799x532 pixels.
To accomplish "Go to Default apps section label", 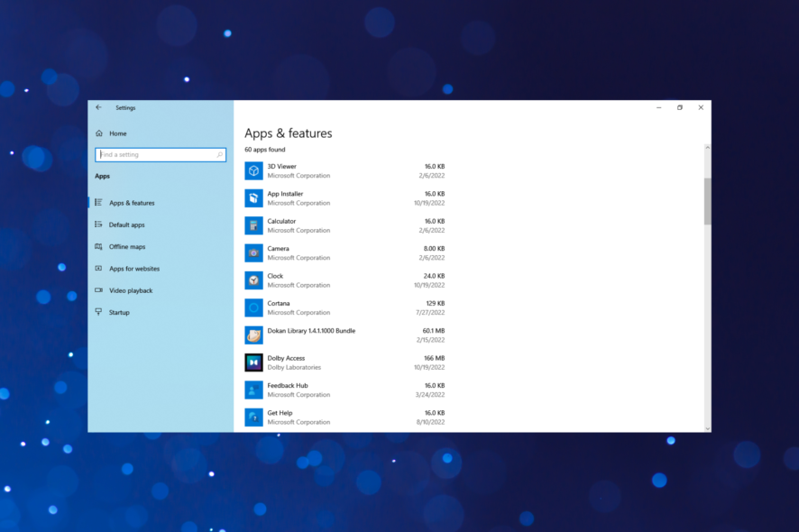I will [127, 225].
